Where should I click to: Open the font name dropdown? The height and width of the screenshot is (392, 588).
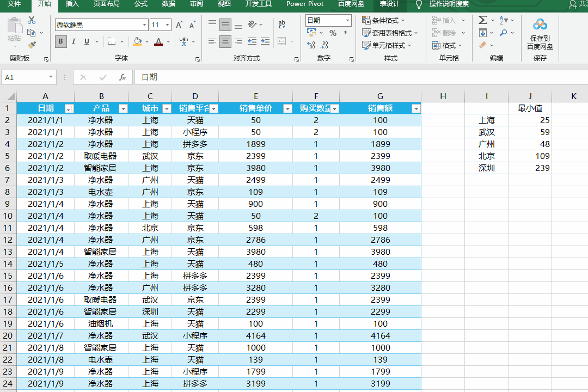point(144,25)
